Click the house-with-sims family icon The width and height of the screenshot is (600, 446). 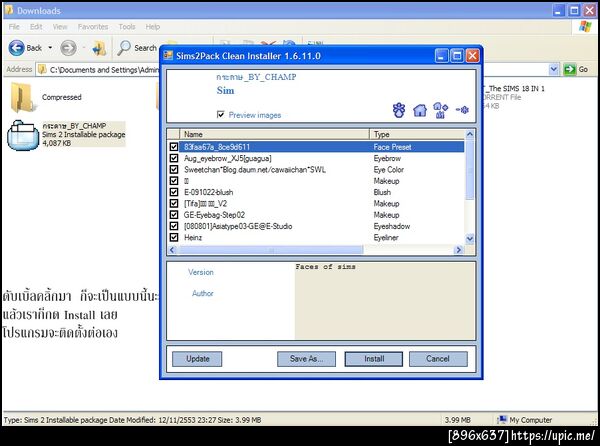[440, 110]
